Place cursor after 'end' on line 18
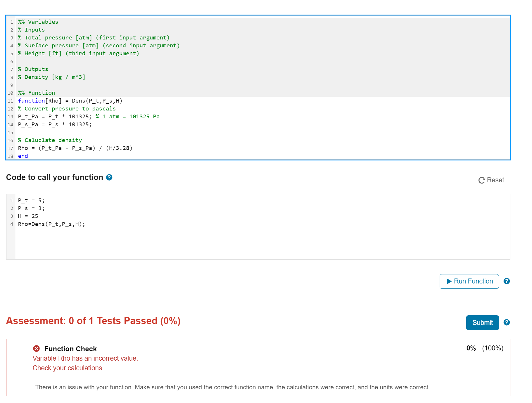The width and height of the screenshot is (532, 403). pos(28,156)
